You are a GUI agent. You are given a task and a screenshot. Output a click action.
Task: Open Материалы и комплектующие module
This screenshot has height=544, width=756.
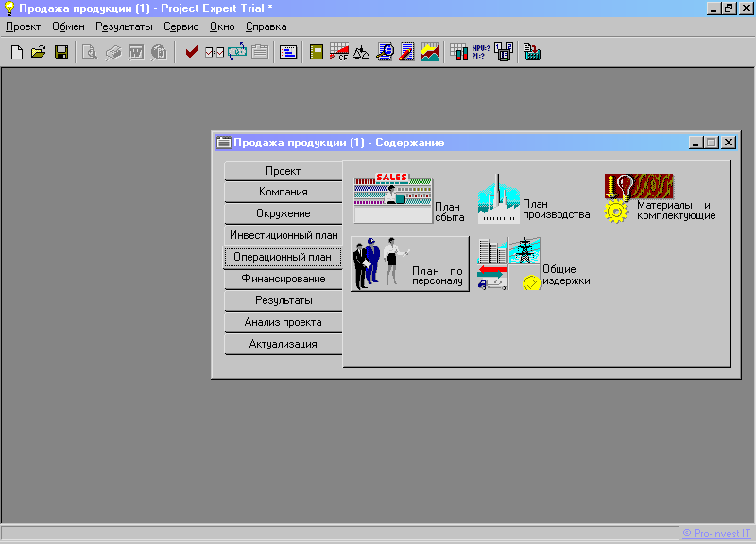(660, 199)
